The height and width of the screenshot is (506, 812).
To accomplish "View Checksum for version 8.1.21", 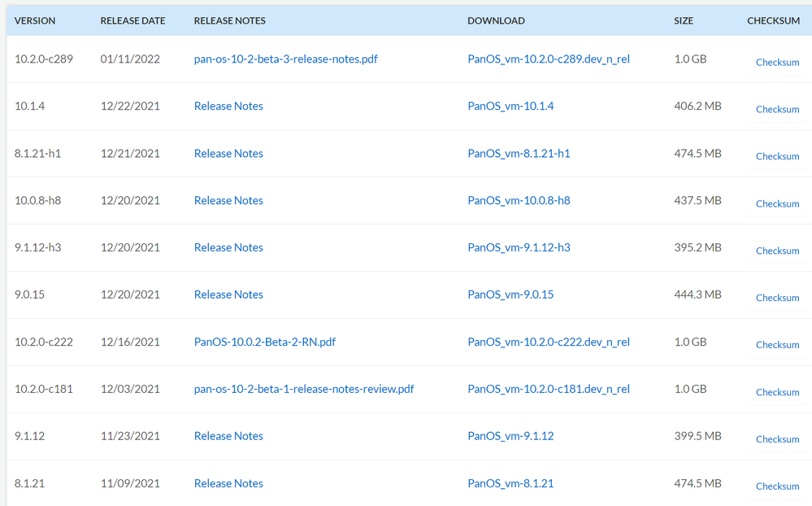I will coord(777,487).
